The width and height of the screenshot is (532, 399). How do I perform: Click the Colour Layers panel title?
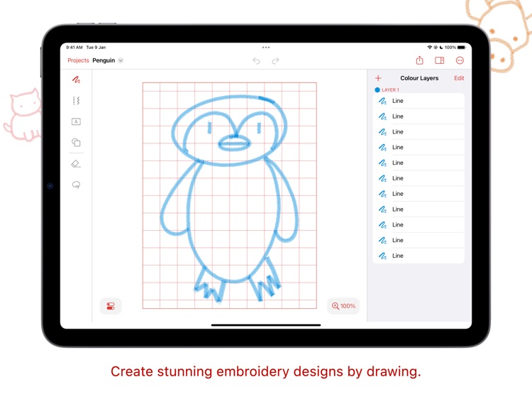tap(419, 78)
